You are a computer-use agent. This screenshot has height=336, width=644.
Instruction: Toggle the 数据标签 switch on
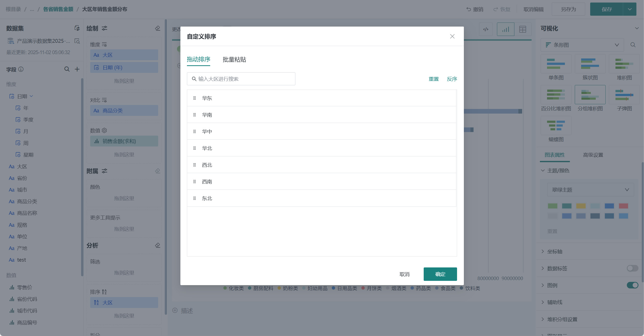click(x=632, y=268)
